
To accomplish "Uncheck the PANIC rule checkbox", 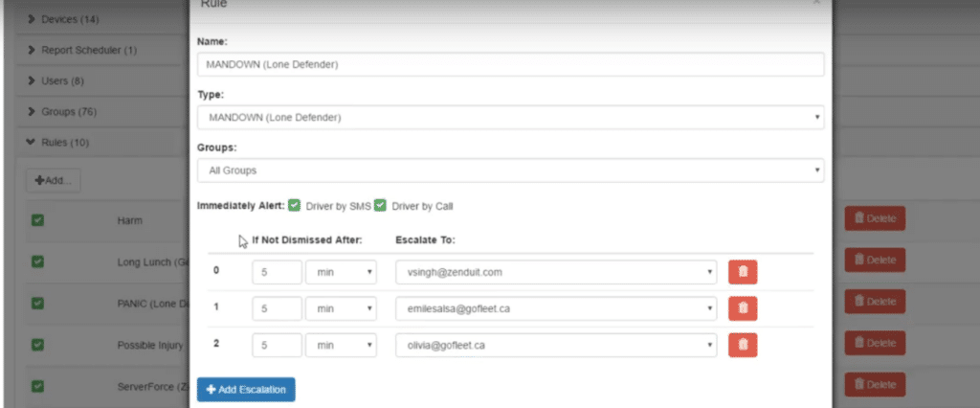I will tap(37, 304).
